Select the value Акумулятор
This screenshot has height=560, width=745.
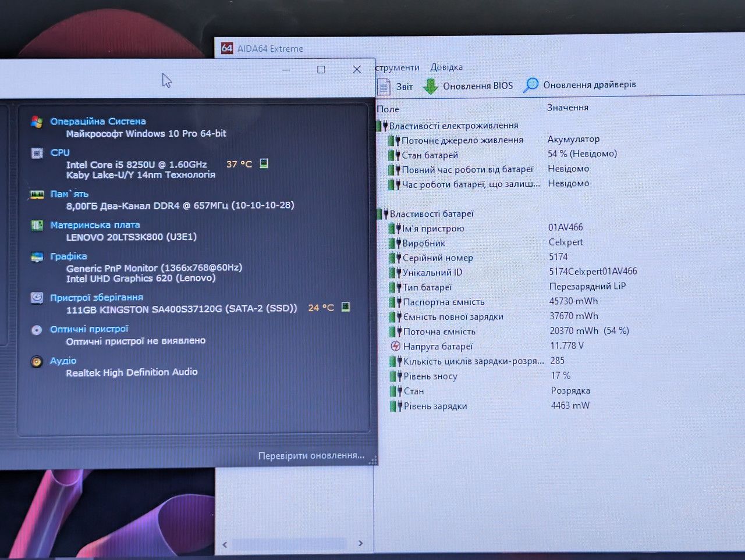click(573, 139)
